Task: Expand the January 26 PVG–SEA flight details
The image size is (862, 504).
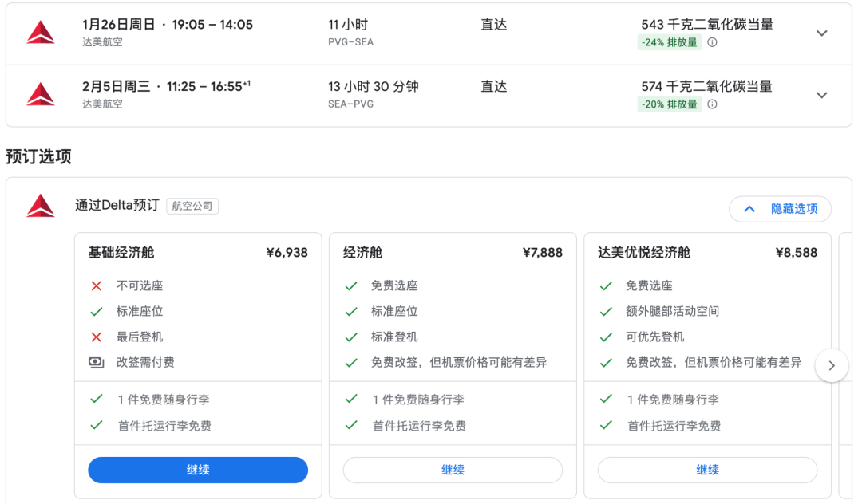Action: point(821,33)
